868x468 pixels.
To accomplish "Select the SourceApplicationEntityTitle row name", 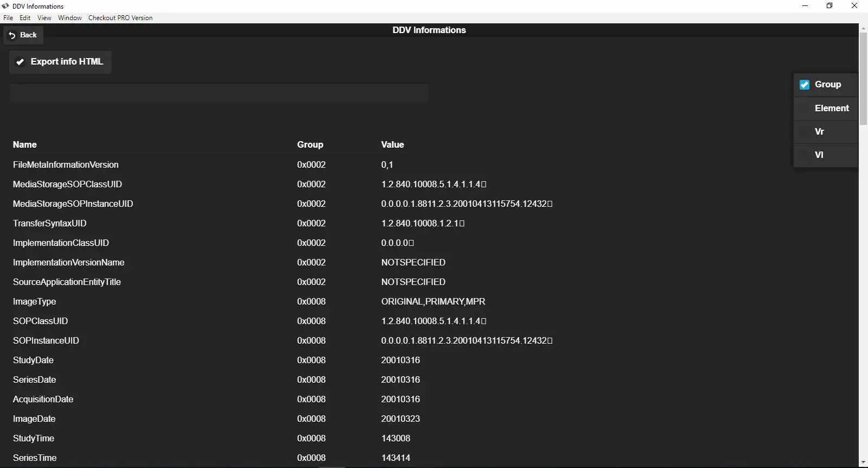I will [x=67, y=282].
